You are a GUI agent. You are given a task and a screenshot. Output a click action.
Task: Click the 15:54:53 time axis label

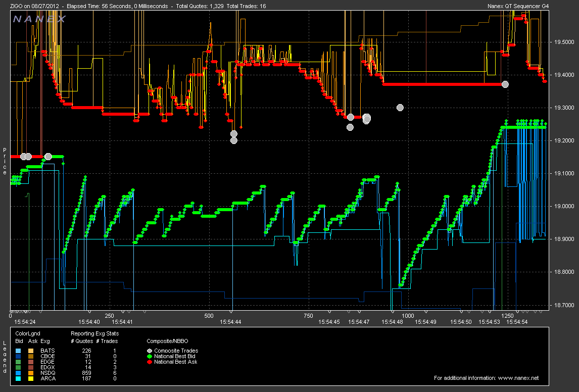pyautogui.click(x=489, y=322)
